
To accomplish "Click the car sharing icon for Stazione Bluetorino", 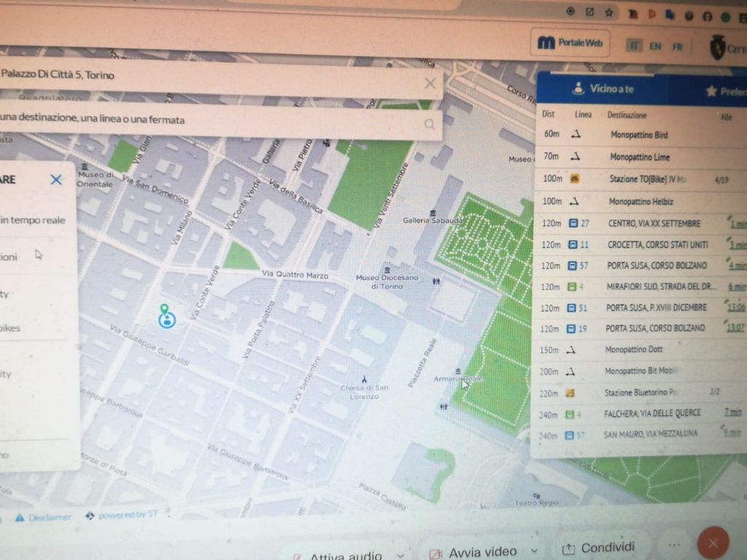I will [x=570, y=393].
